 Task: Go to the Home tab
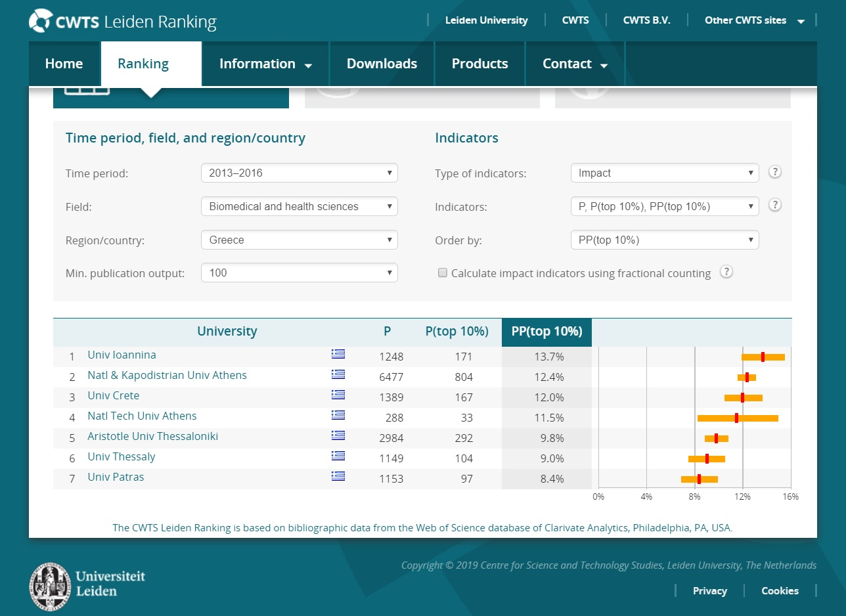64,64
